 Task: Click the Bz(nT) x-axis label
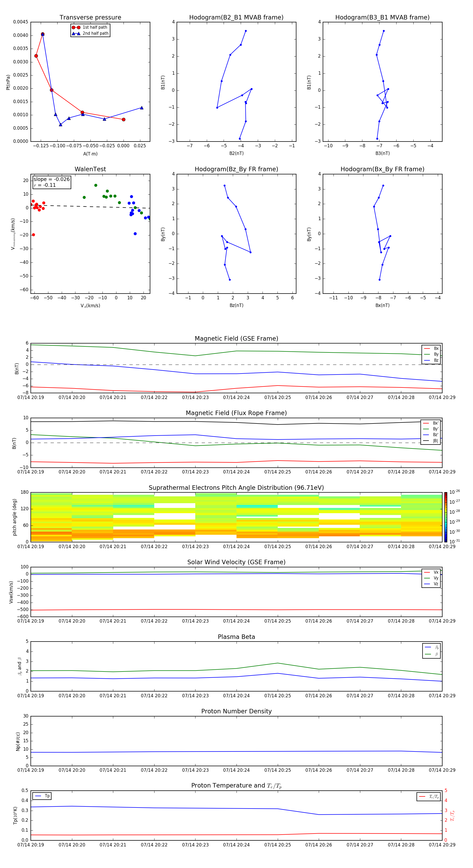tap(236, 305)
